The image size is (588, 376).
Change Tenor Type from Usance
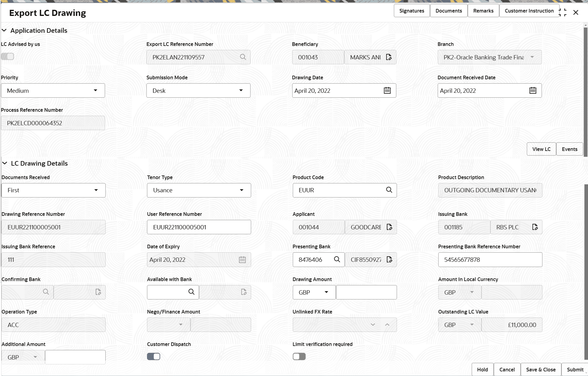tap(241, 190)
